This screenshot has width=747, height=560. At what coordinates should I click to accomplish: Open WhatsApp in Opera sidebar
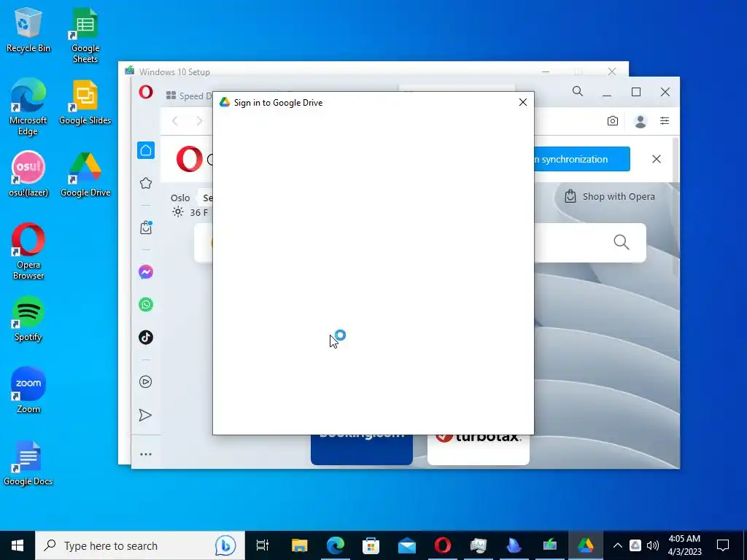pyautogui.click(x=146, y=305)
